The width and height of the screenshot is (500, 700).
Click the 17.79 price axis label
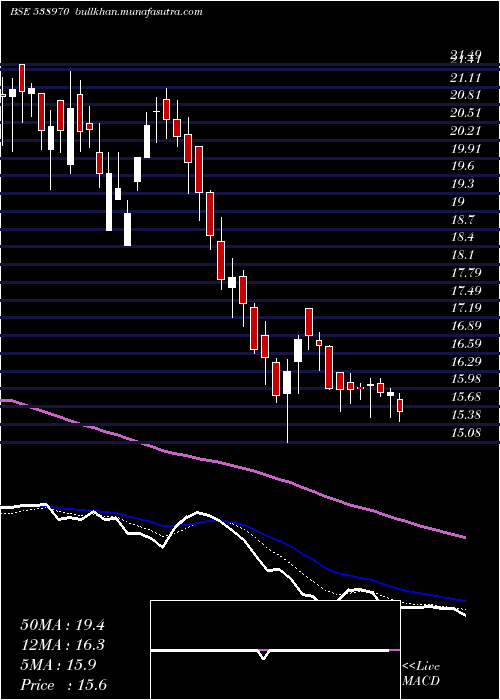[x=465, y=273]
